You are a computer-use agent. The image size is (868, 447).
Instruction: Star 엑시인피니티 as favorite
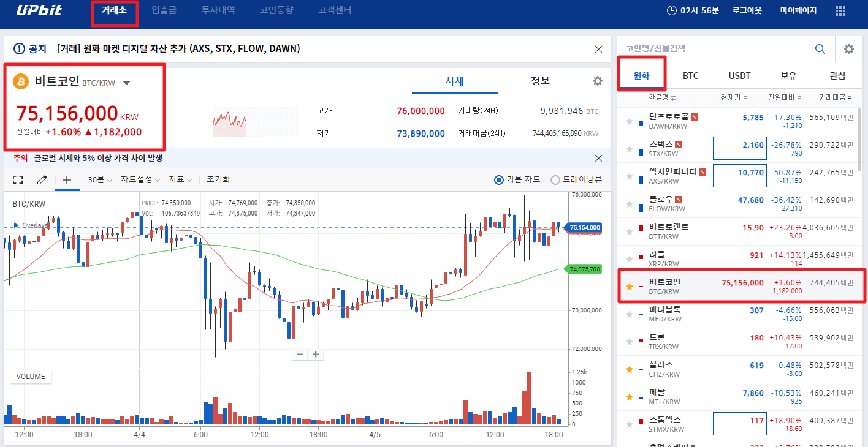coord(629,176)
